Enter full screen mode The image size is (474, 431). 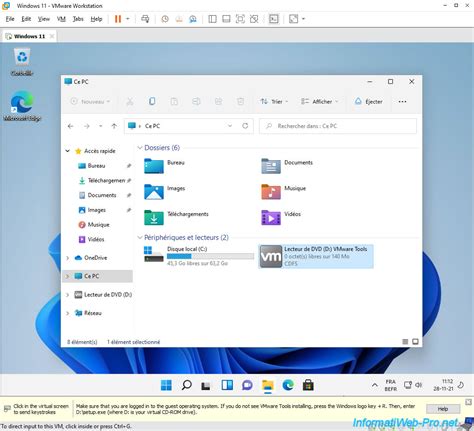tap(240, 19)
